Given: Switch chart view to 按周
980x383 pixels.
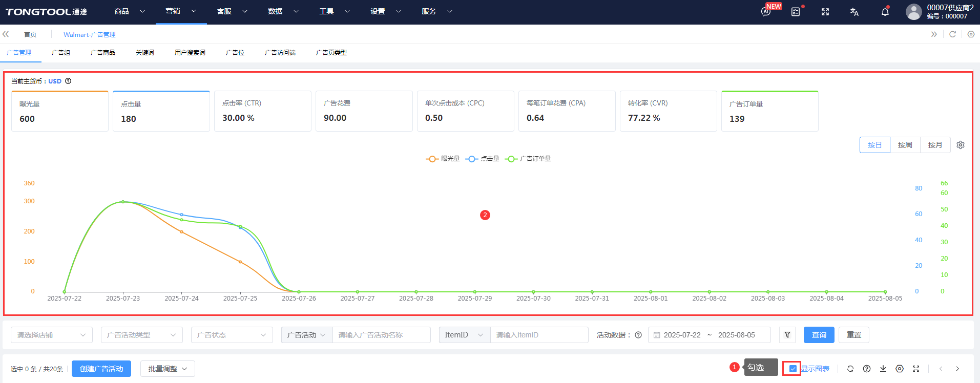Looking at the screenshot, I should [905, 145].
